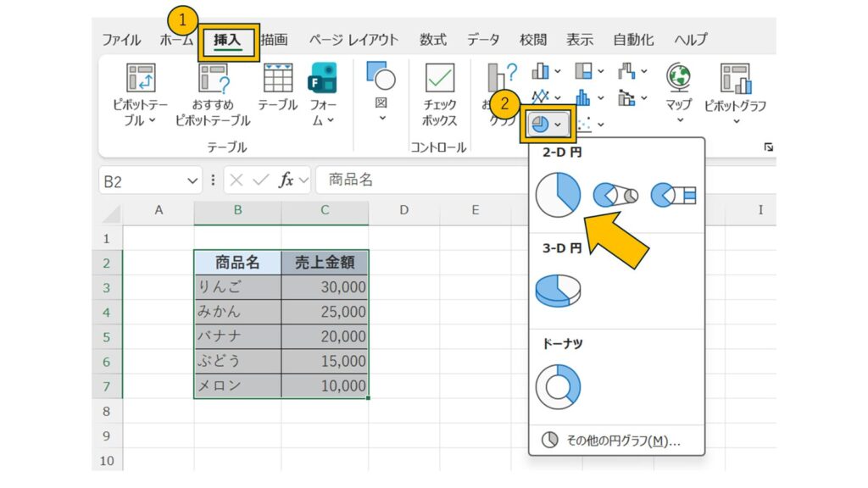
Task: Click その他の円グラフ(M)... menu entry
Action: pyautogui.click(x=615, y=441)
